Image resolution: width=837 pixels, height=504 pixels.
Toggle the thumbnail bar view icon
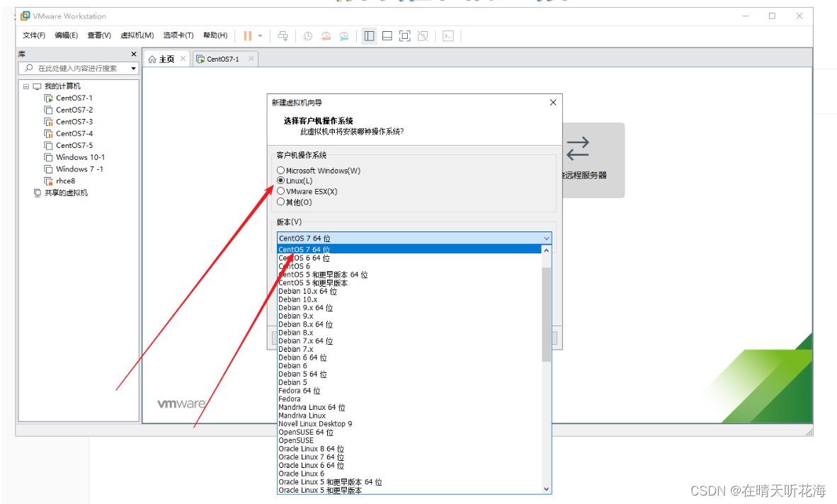(387, 35)
